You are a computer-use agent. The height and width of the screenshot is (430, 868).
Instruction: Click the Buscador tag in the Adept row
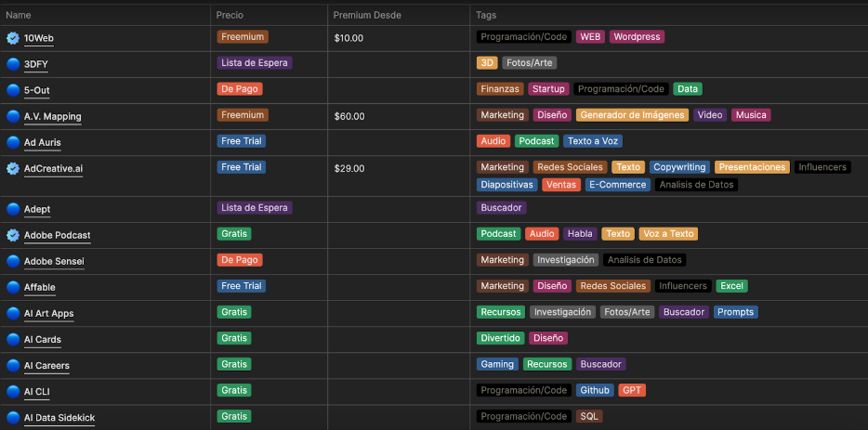pyautogui.click(x=502, y=208)
